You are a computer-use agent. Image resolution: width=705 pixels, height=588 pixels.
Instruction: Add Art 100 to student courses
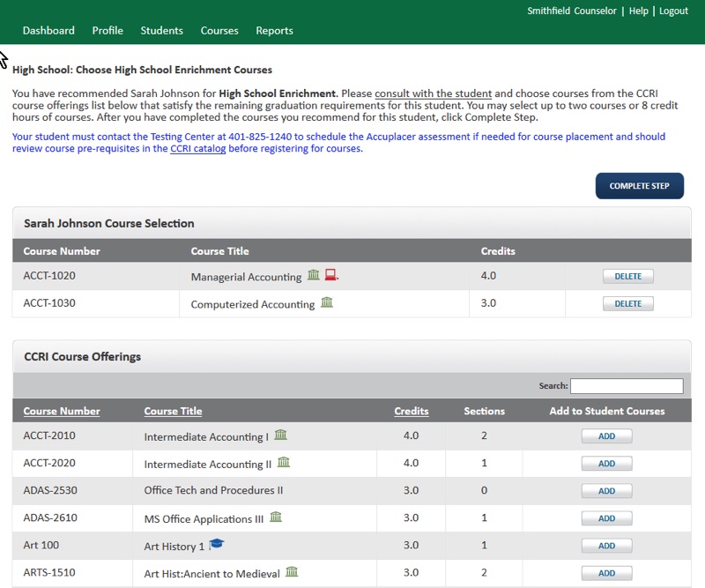pos(606,546)
